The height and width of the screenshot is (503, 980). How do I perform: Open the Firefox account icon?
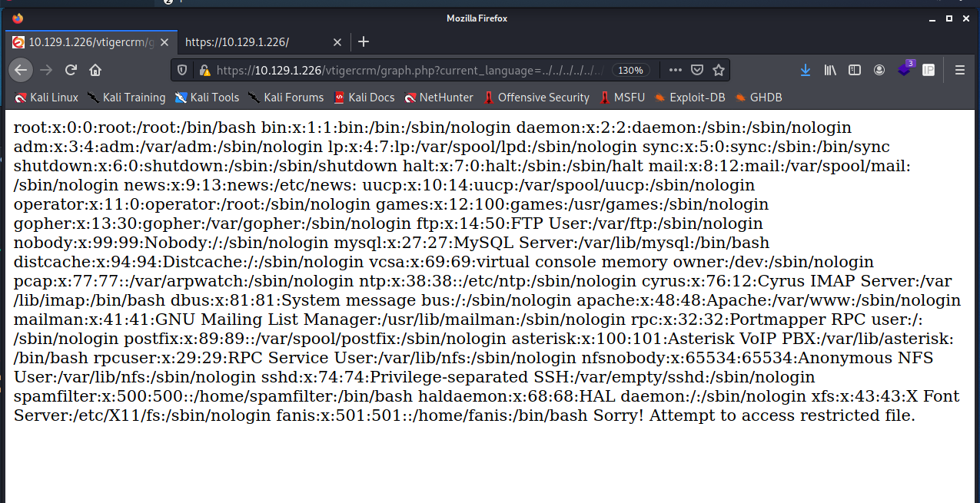coord(879,70)
